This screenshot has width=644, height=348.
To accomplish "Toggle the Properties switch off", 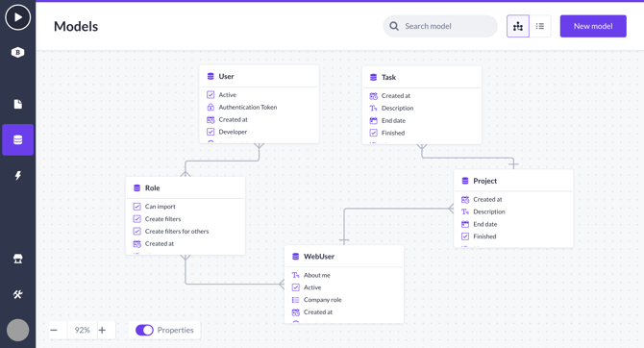I will point(144,330).
